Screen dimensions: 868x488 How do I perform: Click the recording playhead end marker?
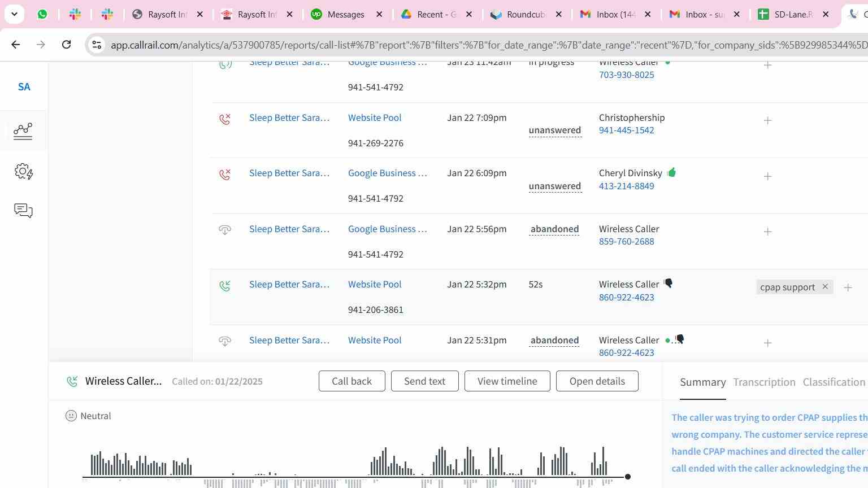point(627,477)
